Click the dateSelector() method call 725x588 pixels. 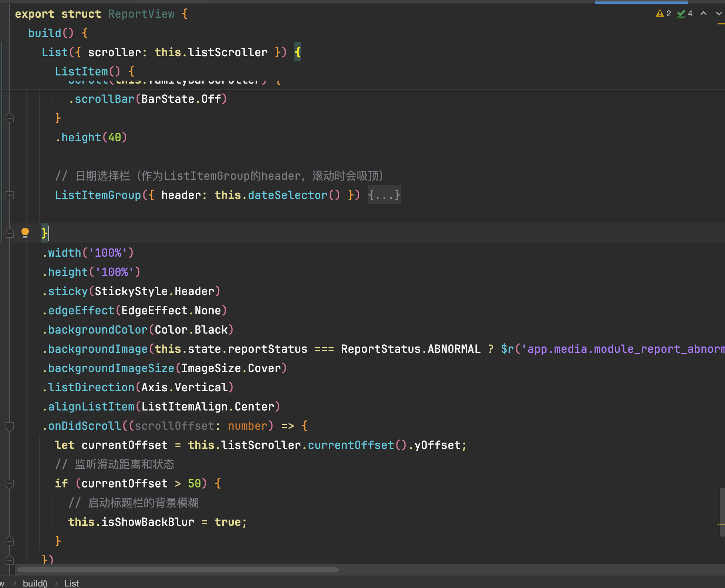(294, 195)
